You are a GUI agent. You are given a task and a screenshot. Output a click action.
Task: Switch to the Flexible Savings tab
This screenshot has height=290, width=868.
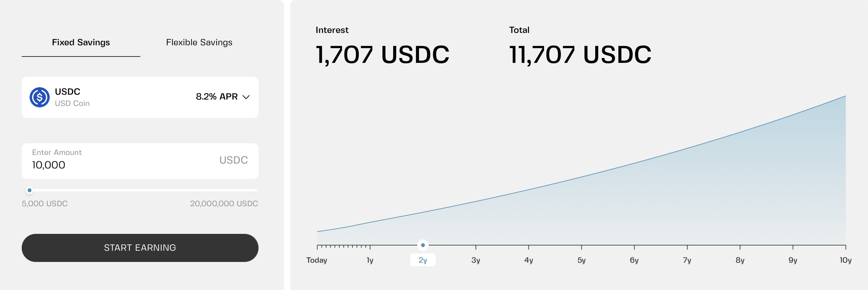[x=199, y=43]
